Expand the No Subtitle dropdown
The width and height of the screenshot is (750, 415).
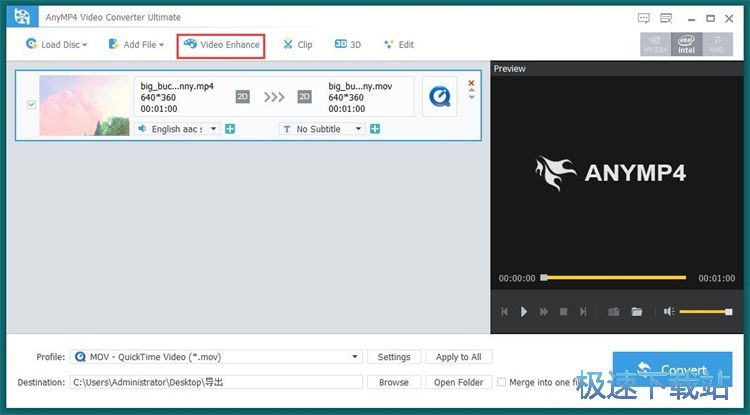point(358,129)
